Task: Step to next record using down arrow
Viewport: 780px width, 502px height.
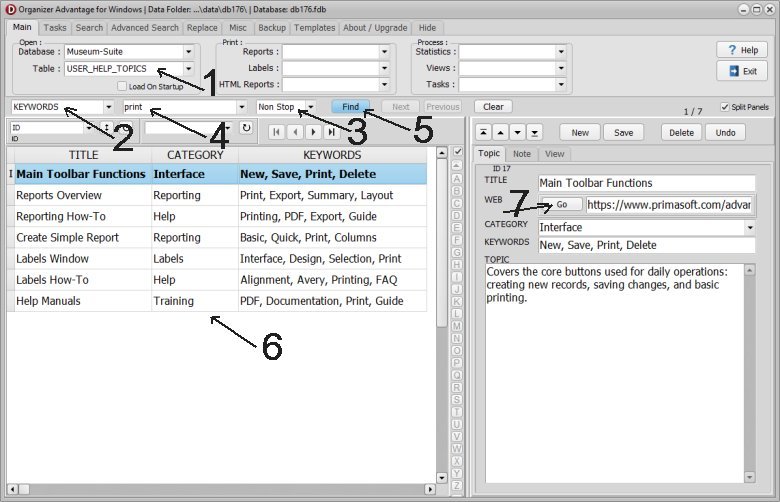Action: 518,132
